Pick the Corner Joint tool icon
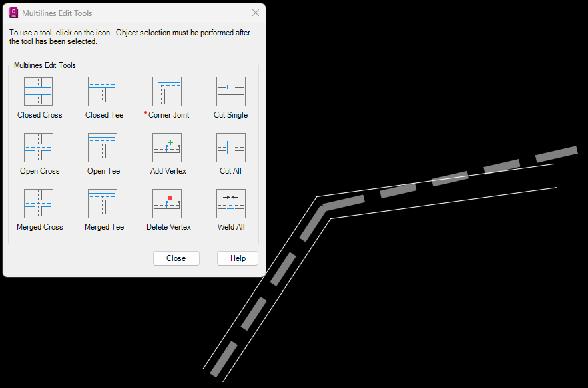This screenshot has width=588, height=388. tap(167, 91)
